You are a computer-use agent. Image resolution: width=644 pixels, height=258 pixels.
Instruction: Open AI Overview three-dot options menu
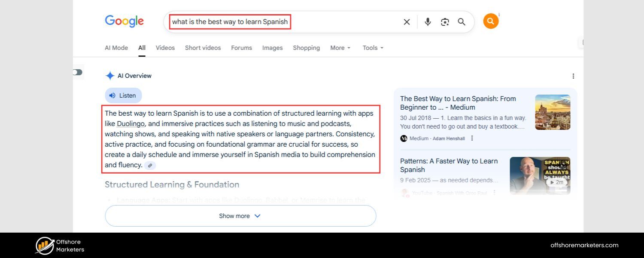coord(573,76)
